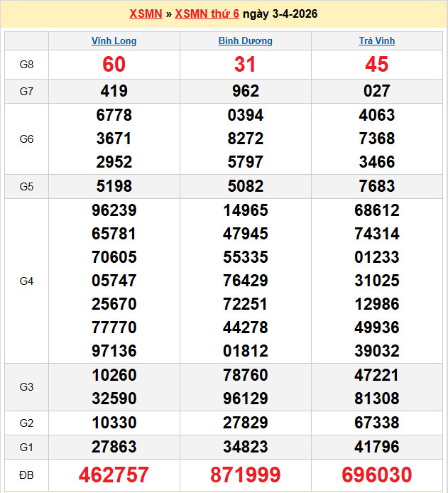448x493 pixels.
Task: Open the Vĩnh Long column link
Action: pyautogui.click(x=114, y=41)
